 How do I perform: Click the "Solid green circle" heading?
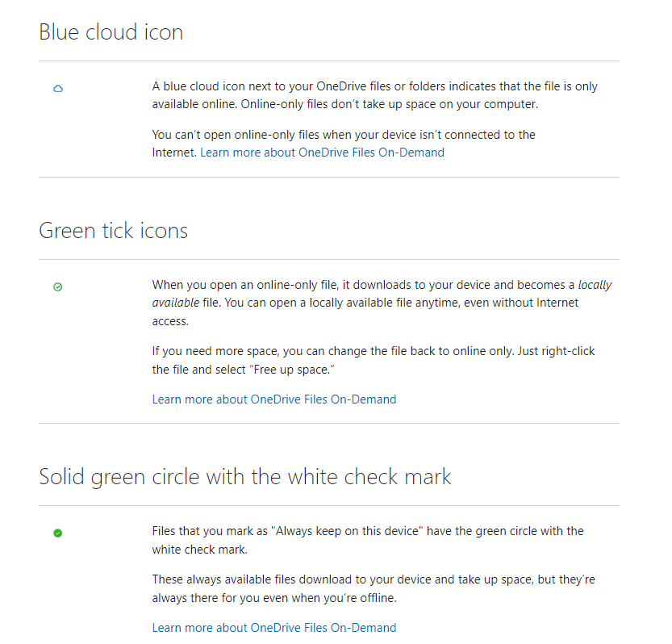244,477
